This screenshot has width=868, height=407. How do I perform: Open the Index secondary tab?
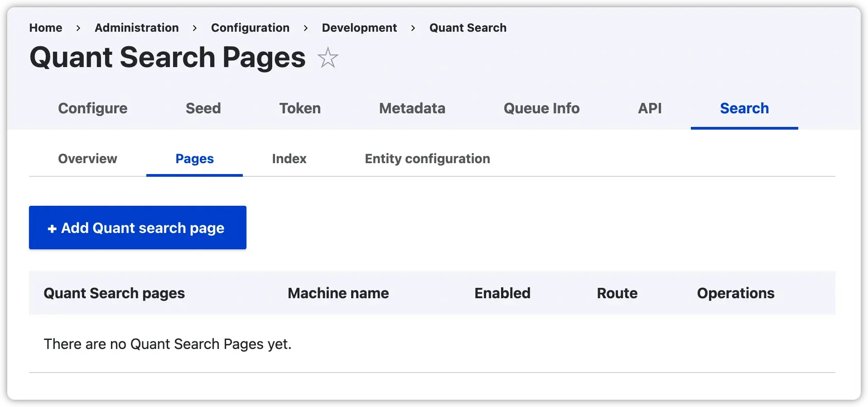pyautogui.click(x=289, y=159)
